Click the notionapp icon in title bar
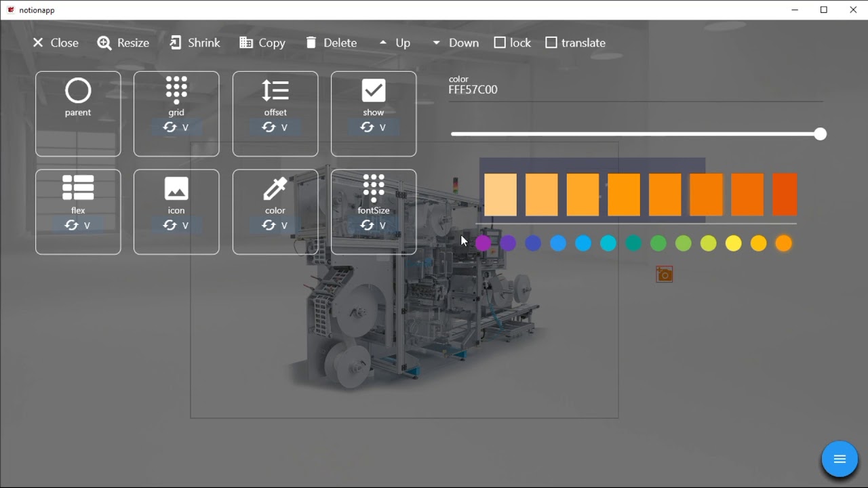The height and width of the screenshot is (488, 868). tap(10, 10)
